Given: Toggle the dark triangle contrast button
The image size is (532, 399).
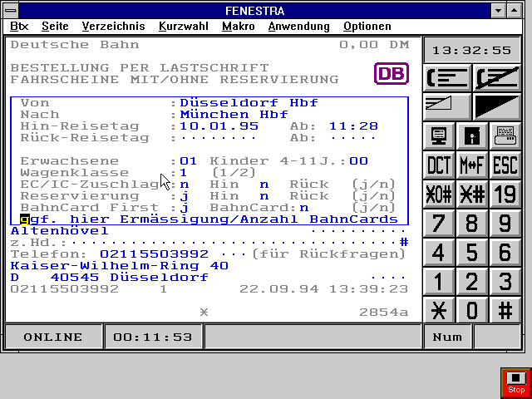Looking at the screenshot, I should (x=497, y=106).
